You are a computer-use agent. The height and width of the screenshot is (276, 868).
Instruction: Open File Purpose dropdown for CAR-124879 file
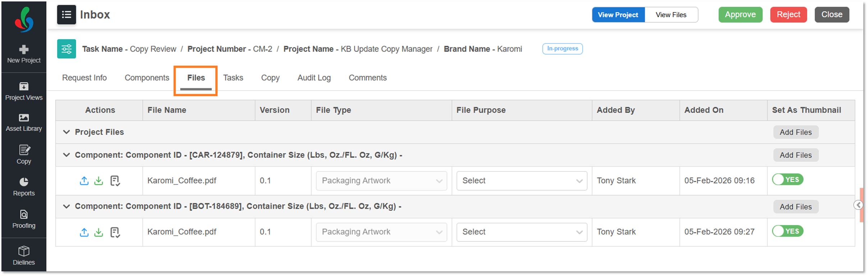tap(522, 181)
